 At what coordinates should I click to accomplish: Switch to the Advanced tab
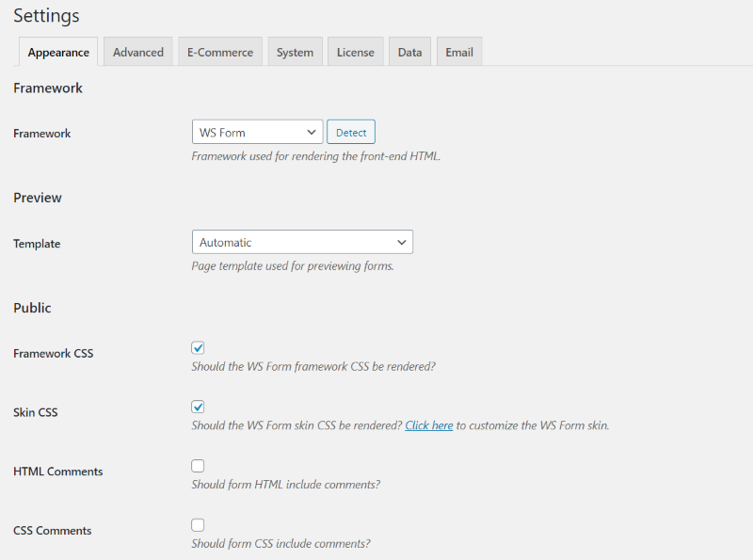[x=138, y=52]
